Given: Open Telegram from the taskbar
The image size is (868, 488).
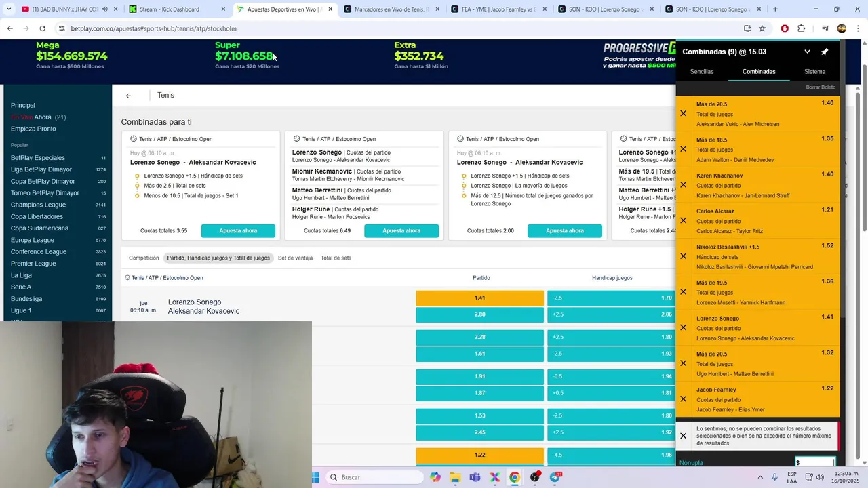Looking at the screenshot, I should 555,477.
